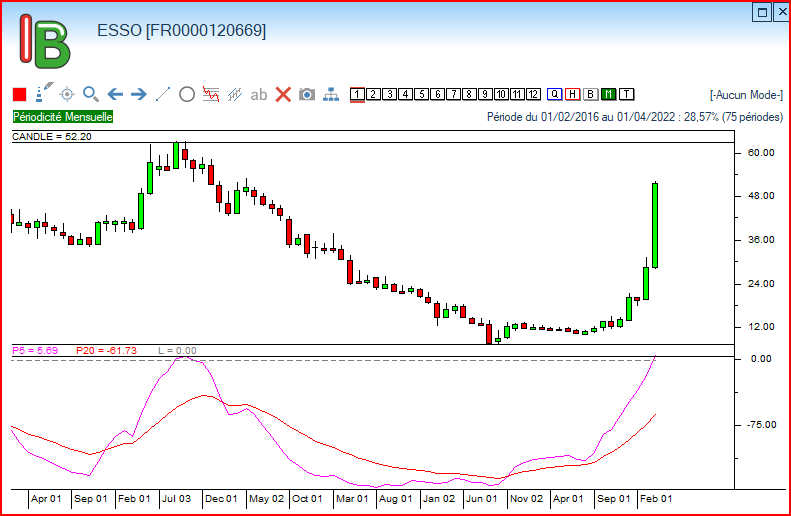Select preset number 12
The height and width of the screenshot is (516, 791).
[533, 94]
